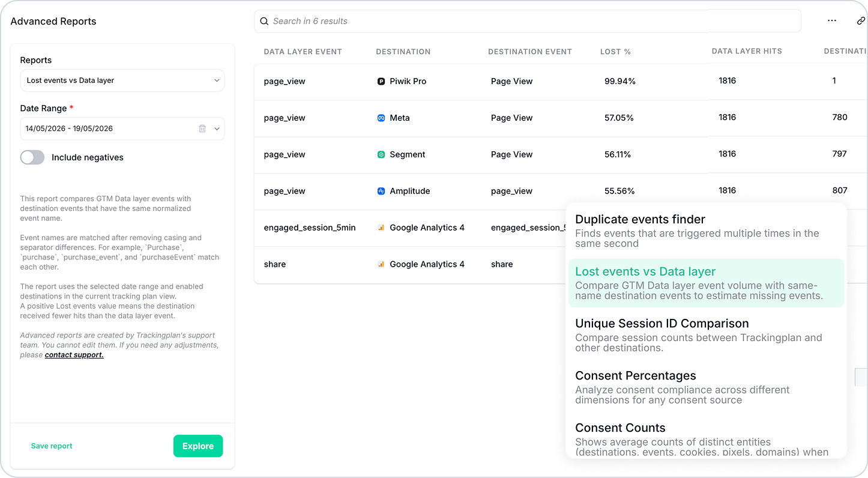Click the Amplitude destination icon
Screen dimensions: 868x478
pos(381,191)
